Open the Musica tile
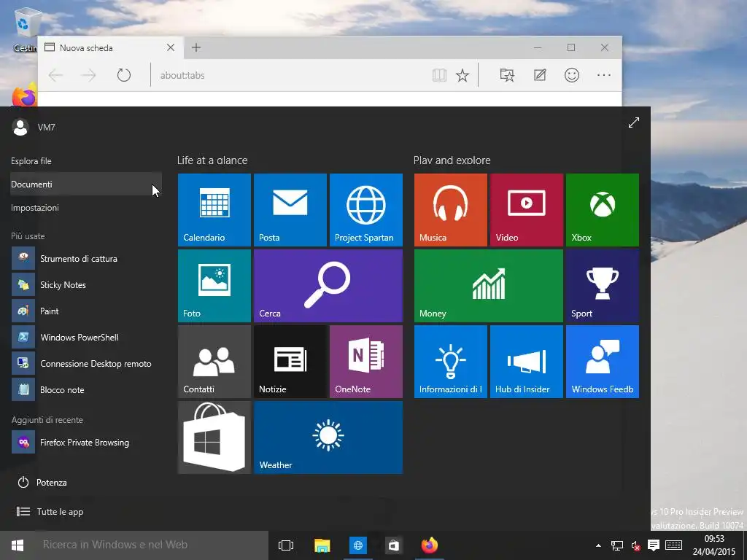747x560 pixels. 451,210
